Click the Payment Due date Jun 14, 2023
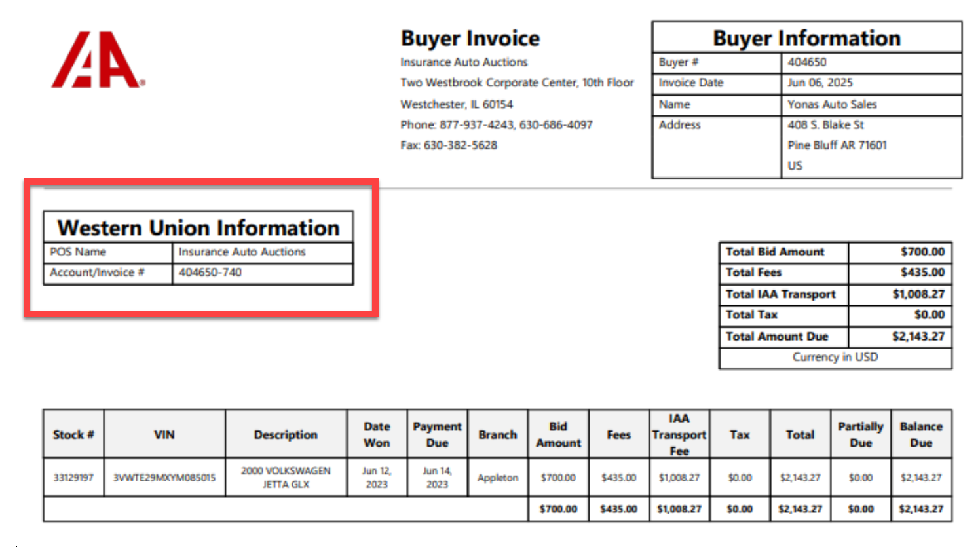Image resolution: width=980 pixels, height=547 pixels. click(437, 478)
